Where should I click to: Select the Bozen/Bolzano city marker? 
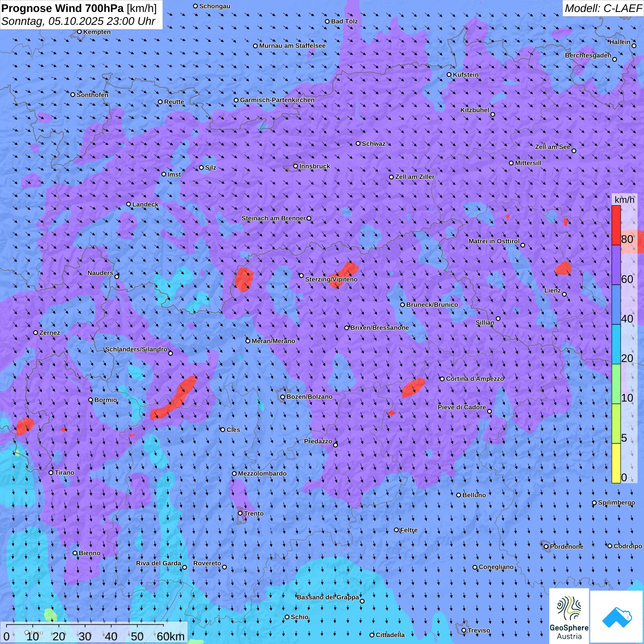(283, 397)
